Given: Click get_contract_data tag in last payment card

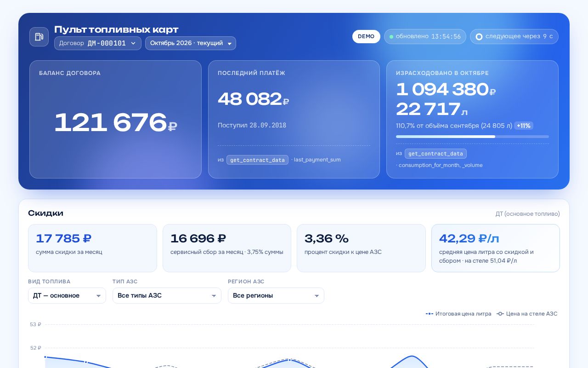Looking at the screenshot, I should pos(257,160).
